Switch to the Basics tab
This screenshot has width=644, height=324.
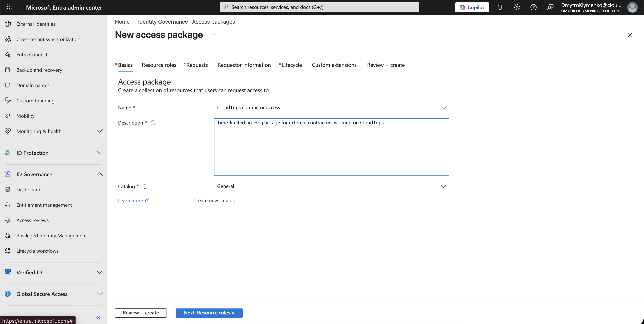tap(125, 65)
